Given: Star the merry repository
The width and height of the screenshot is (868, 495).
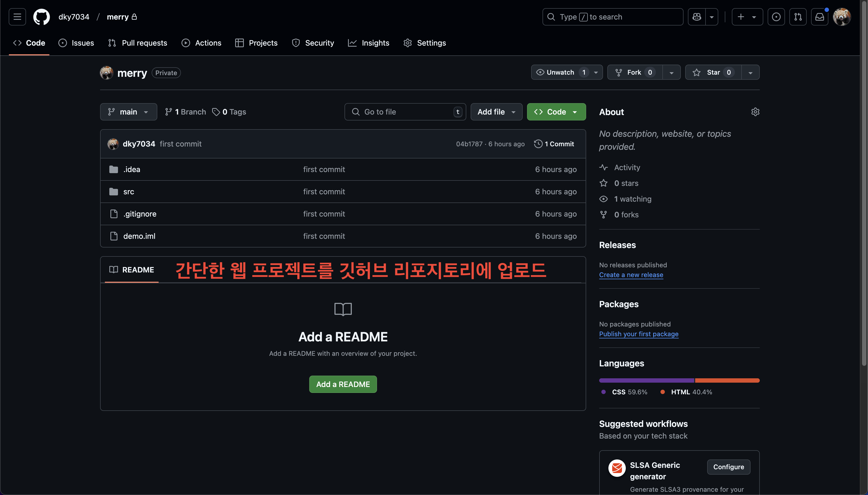Looking at the screenshot, I should click(x=713, y=72).
